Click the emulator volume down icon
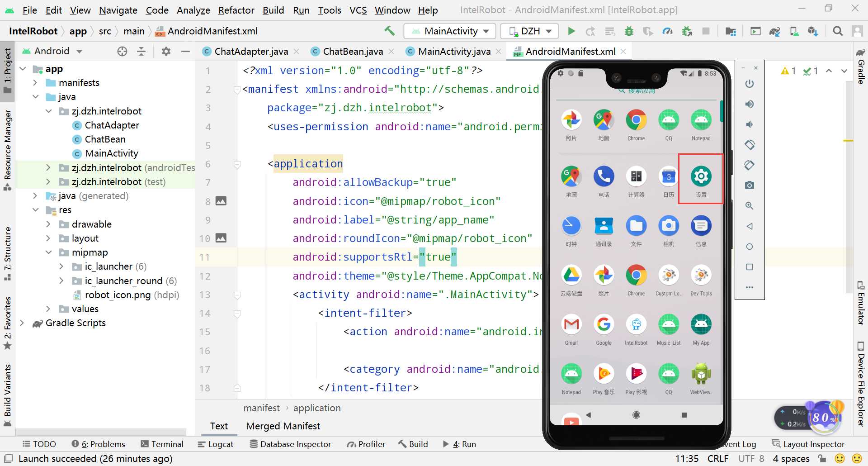The height and width of the screenshot is (466, 868). point(750,124)
